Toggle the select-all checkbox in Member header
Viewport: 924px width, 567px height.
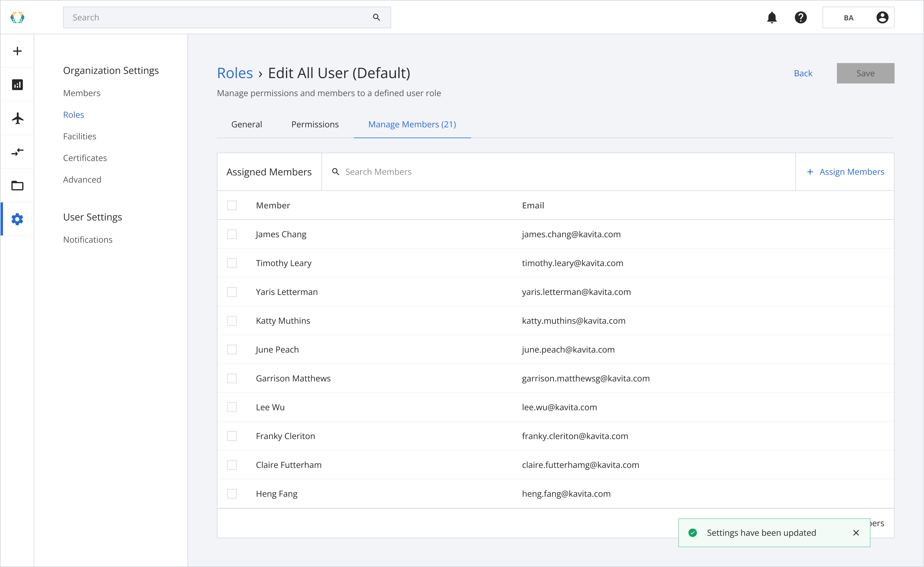[x=232, y=205]
